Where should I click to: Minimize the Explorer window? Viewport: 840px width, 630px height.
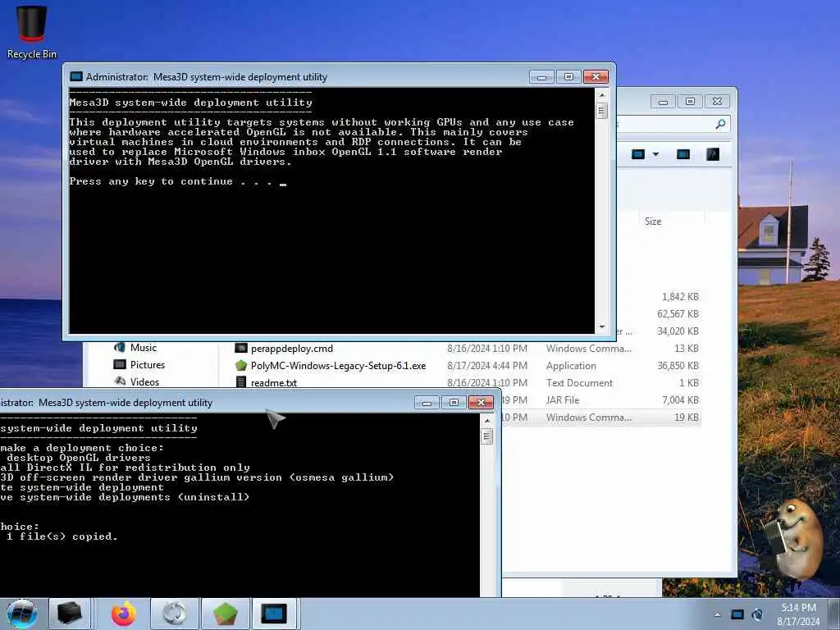click(663, 102)
